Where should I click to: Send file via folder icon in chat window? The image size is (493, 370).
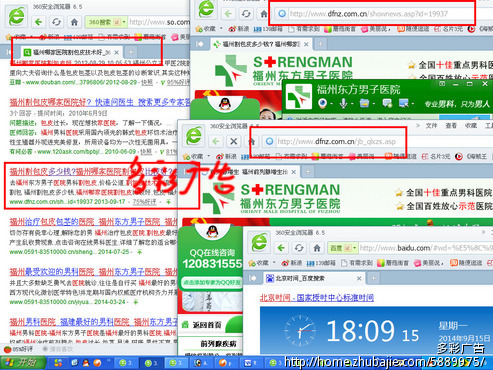pyautogui.click(x=364, y=104)
